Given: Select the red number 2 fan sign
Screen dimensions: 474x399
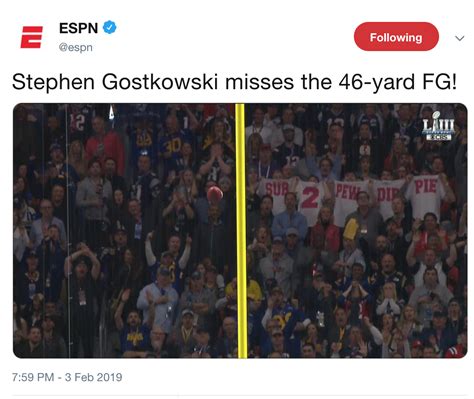Looking at the screenshot, I should pos(310,201).
